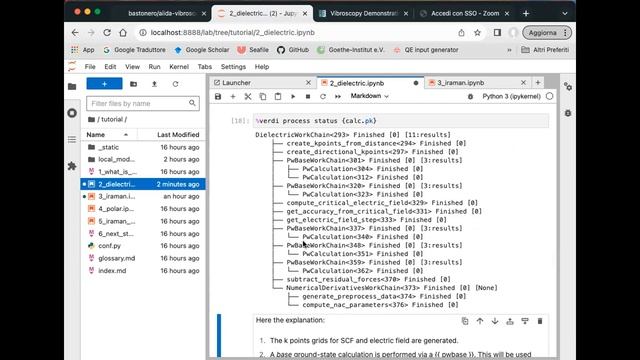This screenshot has height=360, width=640.
Task: Bookmark this page star icon
Action: click(x=477, y=33)
